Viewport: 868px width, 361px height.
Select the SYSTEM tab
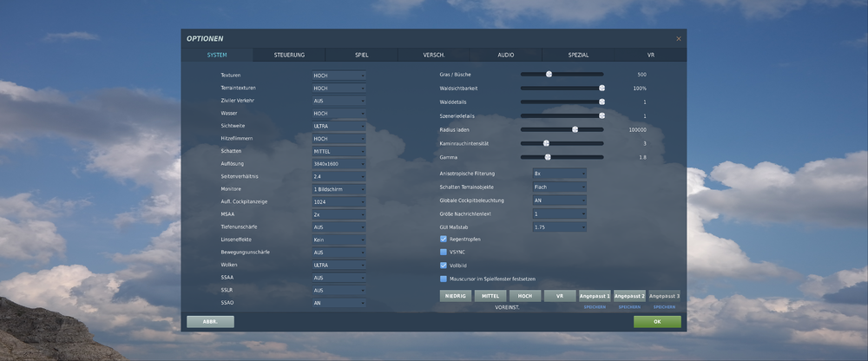tap(217, 55)
